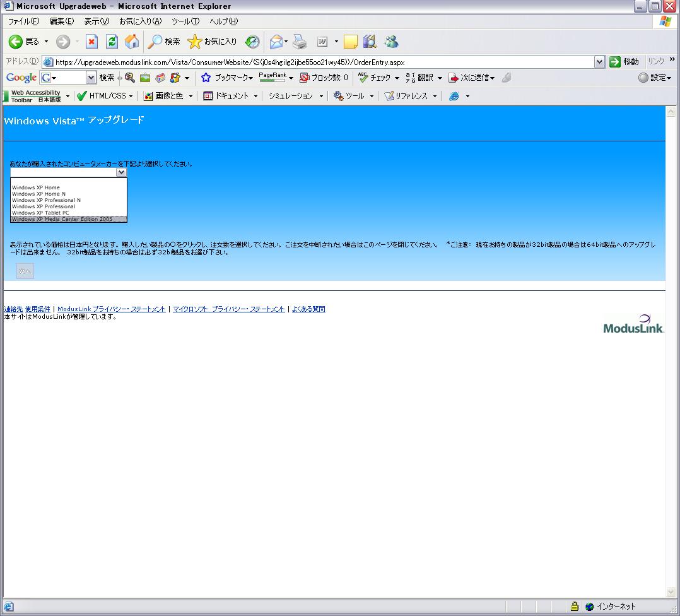The width and height of the screenshot is (680, 616).
Task: Toggle the computer maker combo box arrow
Action: (x=121, y=172)
